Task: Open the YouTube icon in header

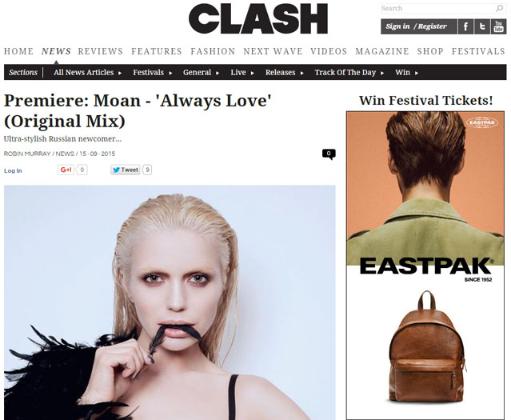Action: [x=499, y=26]
